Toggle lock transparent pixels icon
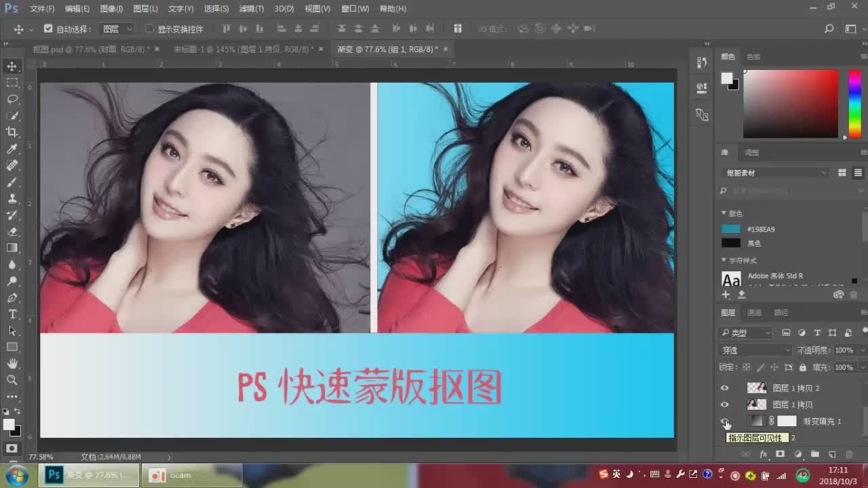The width and height of the screenshot is (868, 488). coord(747,367)
